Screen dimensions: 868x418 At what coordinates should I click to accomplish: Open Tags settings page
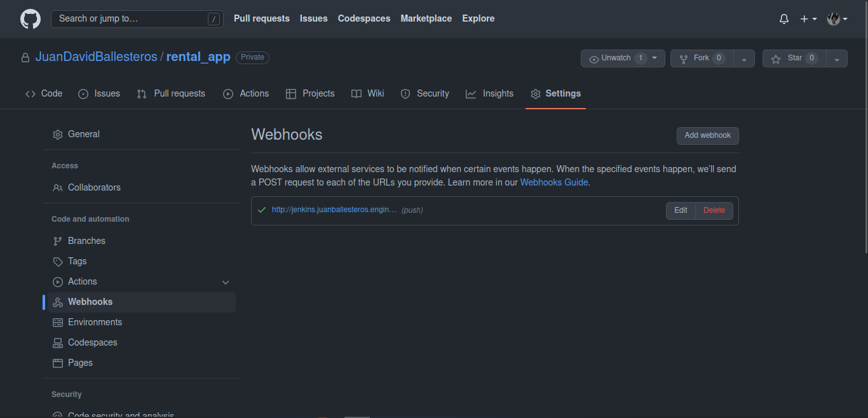tap(142, 261)
